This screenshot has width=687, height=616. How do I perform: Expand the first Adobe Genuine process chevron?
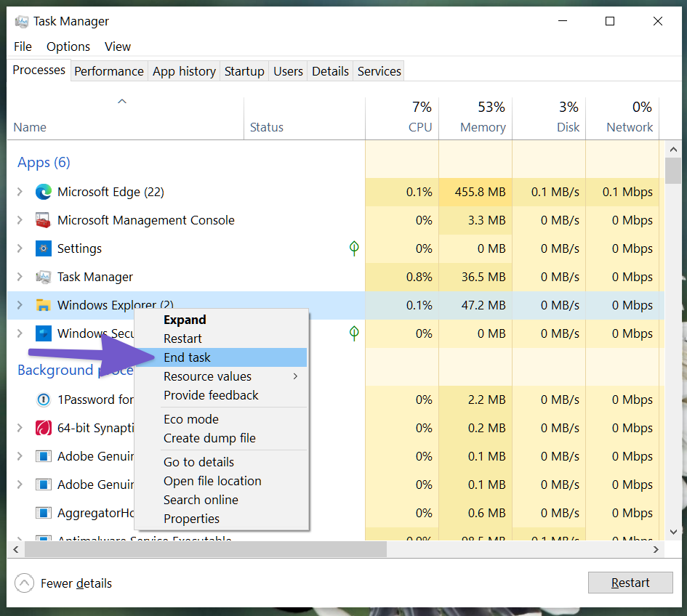(20, 456)
